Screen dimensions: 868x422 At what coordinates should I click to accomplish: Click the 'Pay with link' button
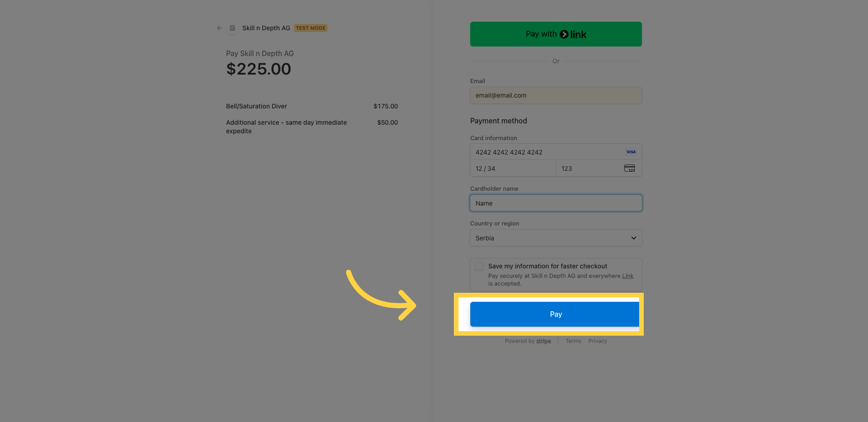click(x=556, y=34)
